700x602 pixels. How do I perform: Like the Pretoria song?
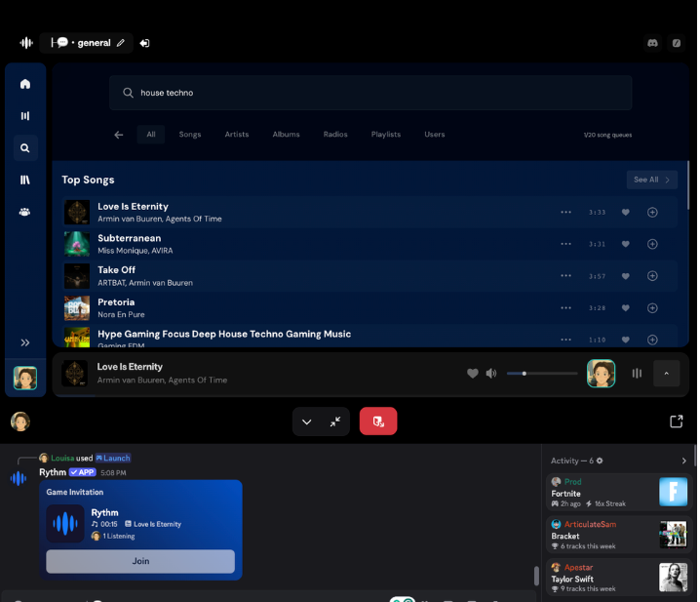pyautogui.click(x=626, y=308)
